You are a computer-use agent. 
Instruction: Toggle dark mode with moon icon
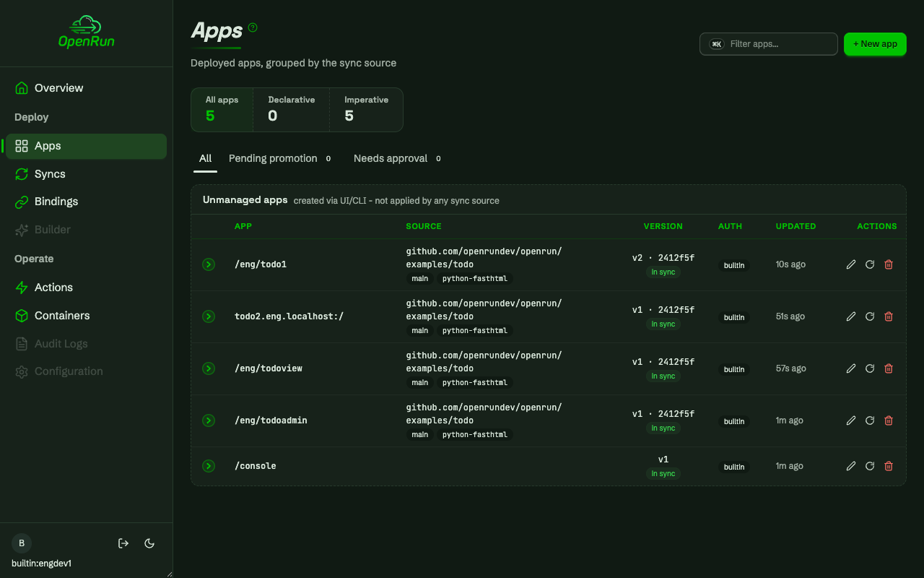tap(149, 543)
